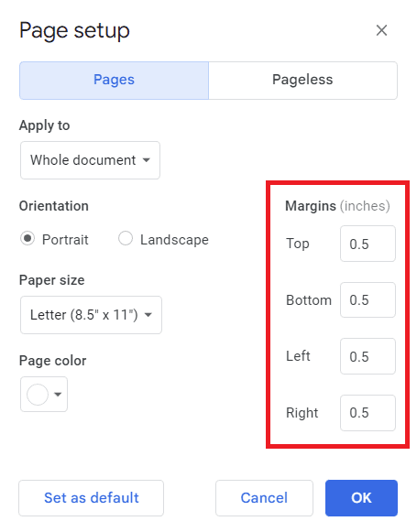The height and width of the screenshot is (532, 417).
Task: Click the Right margin input field
Action: point(368,413)
